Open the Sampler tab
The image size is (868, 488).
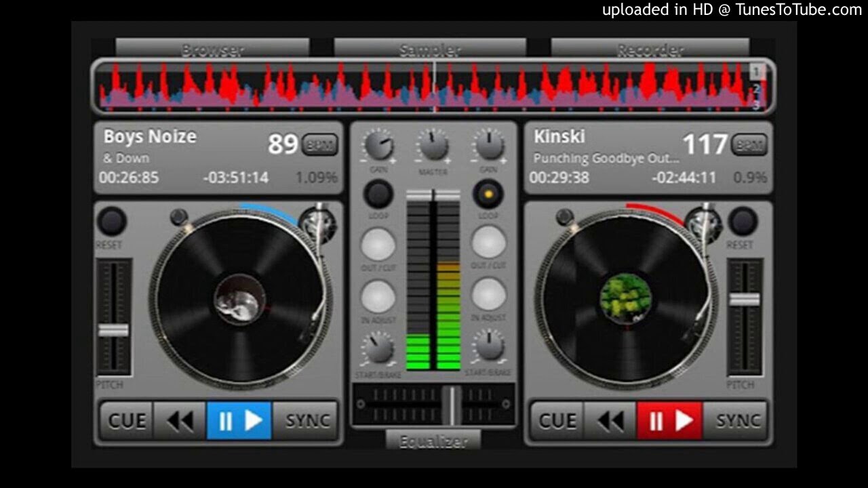pyautogui.click(x=430, y=49)
